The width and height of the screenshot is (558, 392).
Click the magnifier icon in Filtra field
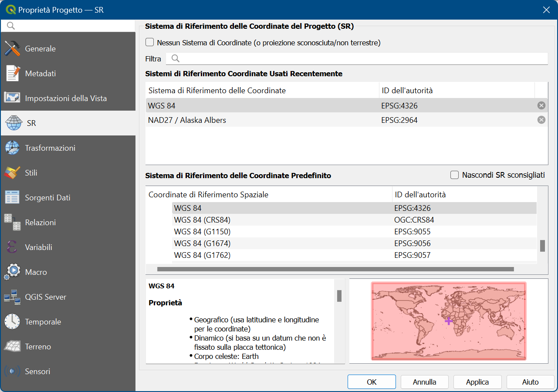click(176, 59)
